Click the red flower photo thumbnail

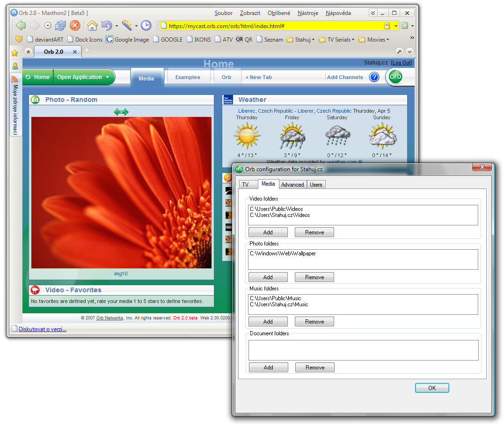point(121,193)
